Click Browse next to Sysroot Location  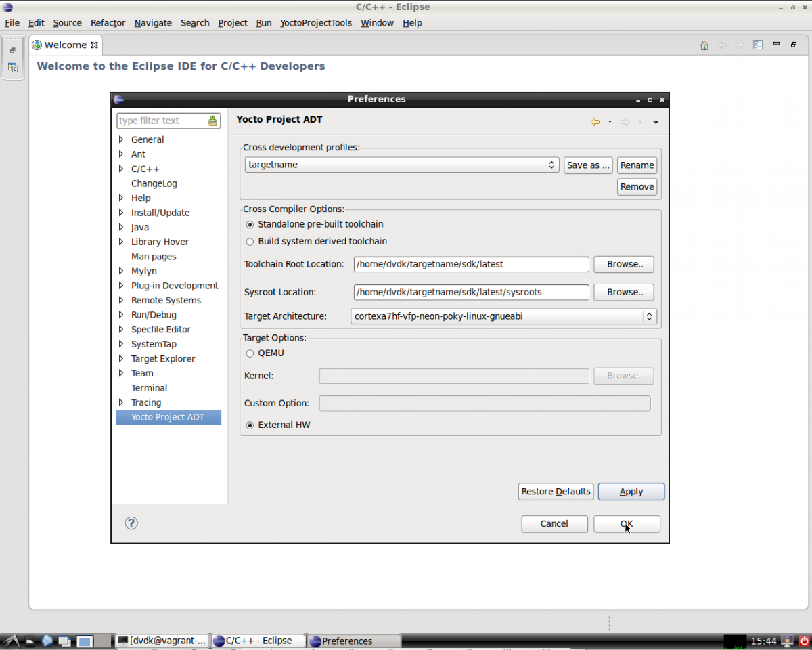623,292
